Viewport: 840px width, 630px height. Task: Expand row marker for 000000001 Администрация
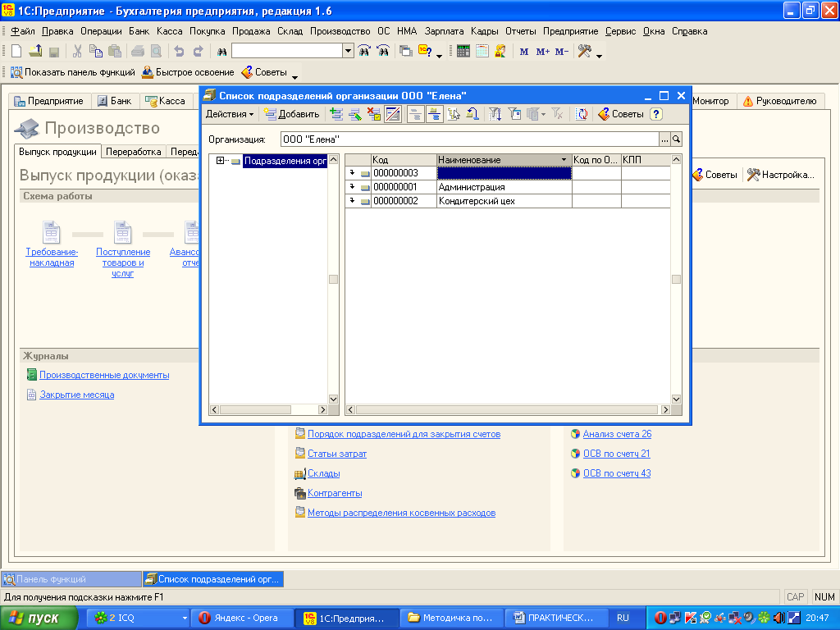coord(352,187)
